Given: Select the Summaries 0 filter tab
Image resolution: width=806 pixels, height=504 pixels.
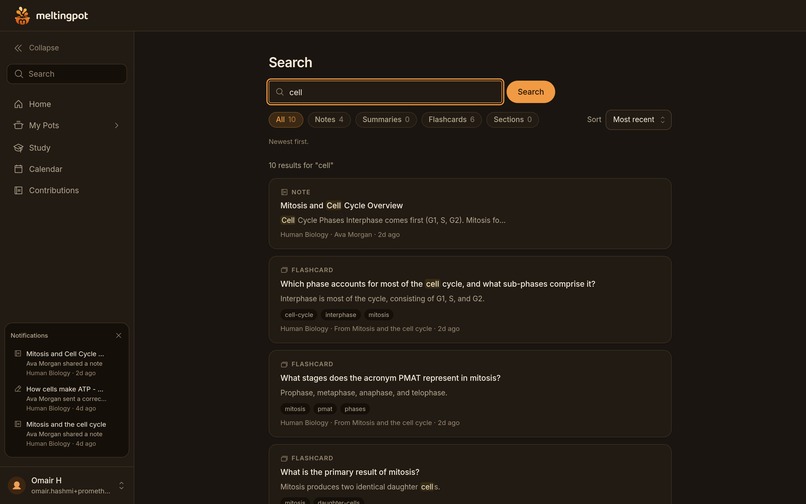Looking at the screenshot, I should pyautogui.click(x=386, y=120).
